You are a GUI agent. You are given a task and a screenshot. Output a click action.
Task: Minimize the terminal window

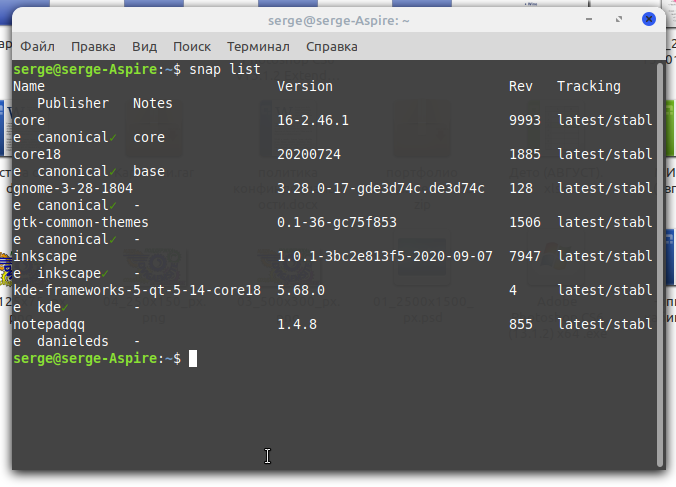589,19
